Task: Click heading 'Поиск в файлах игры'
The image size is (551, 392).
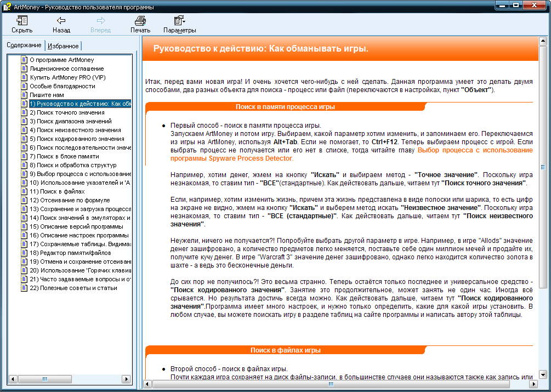Action: (x=285, y=350)
